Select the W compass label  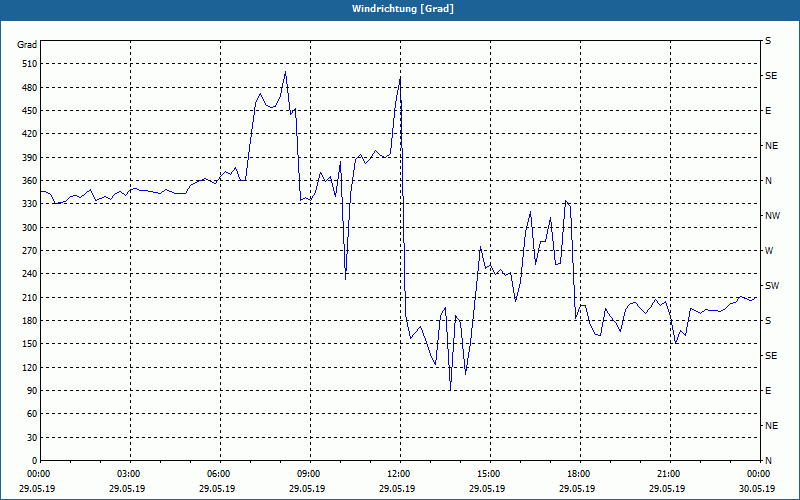click(x=769, y=251)
